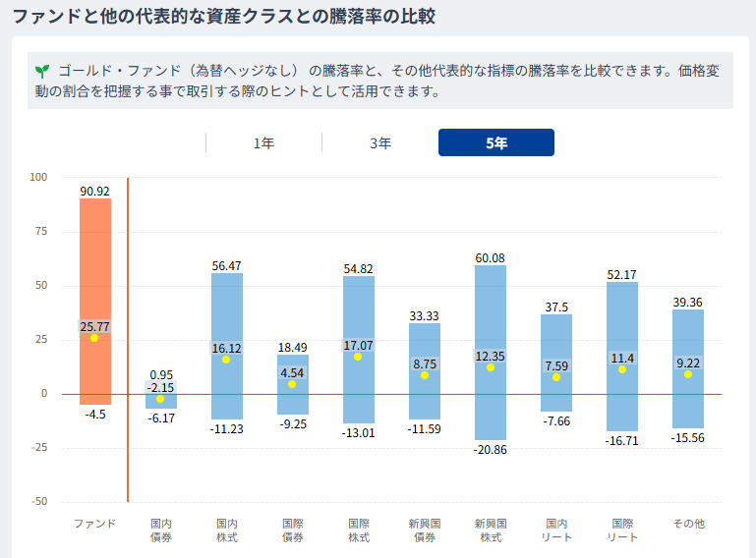Click the 新興国株式 axis label
The height and width of the screenshot is (558, 756).
pos(491,530)
